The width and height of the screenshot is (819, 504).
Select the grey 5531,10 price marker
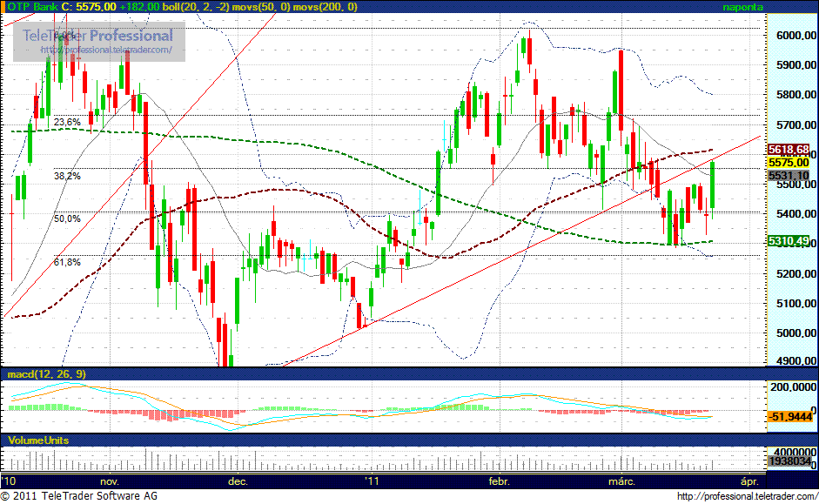click(789, 176)
